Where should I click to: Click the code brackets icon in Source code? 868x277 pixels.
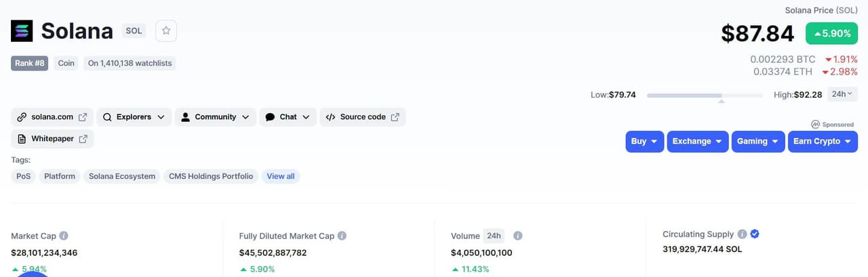[x=330, y=117]
